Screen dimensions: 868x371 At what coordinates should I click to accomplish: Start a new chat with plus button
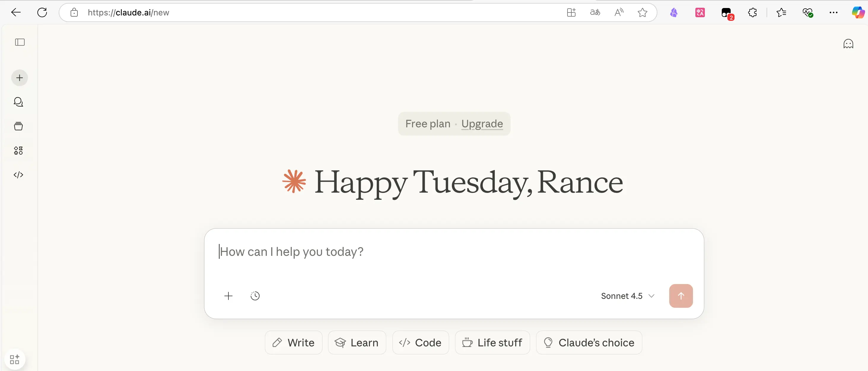click(20, 78)
